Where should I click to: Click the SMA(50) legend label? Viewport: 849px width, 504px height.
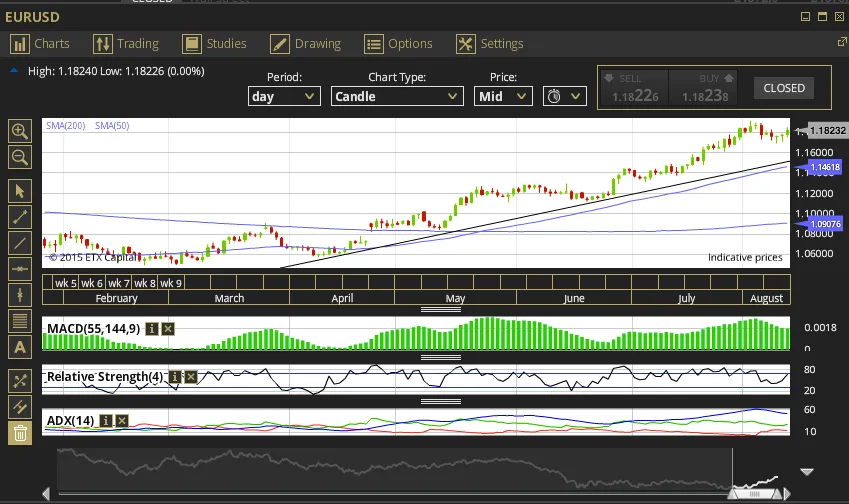[112, 126]
